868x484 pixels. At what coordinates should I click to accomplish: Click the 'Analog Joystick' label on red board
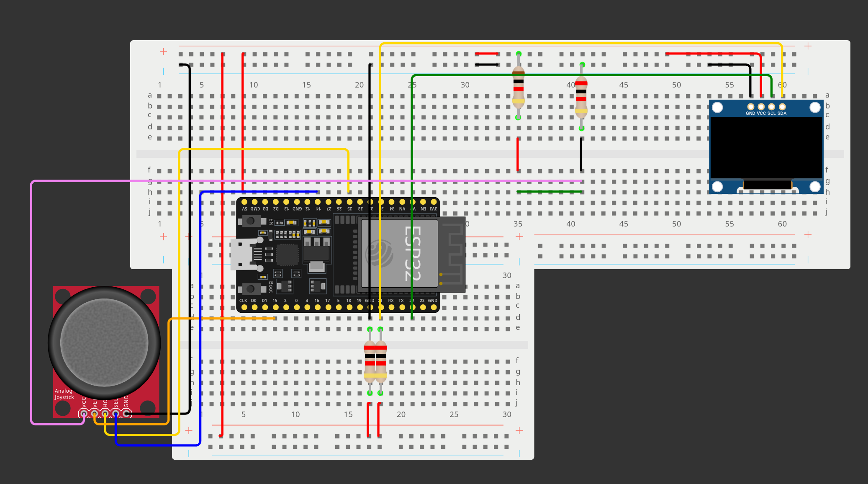point(64,394)
